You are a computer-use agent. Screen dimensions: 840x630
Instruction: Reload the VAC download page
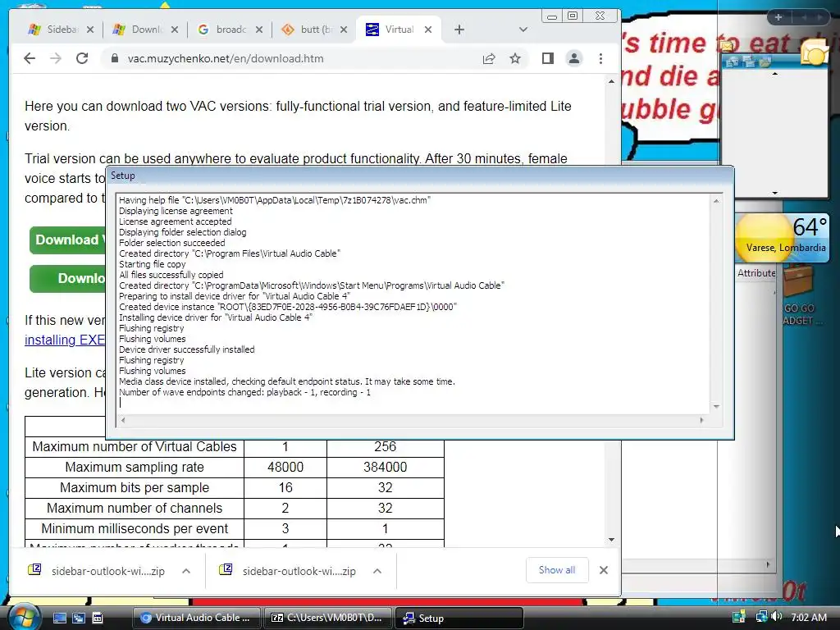tap(82, 58)
